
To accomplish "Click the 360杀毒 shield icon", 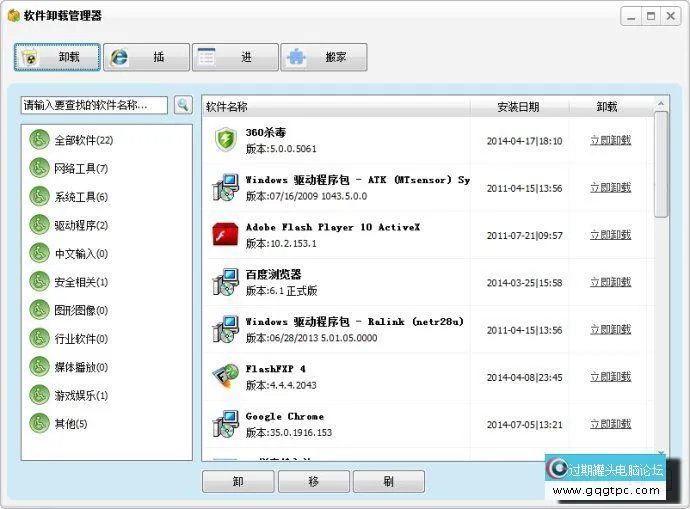I will point(226,139).
